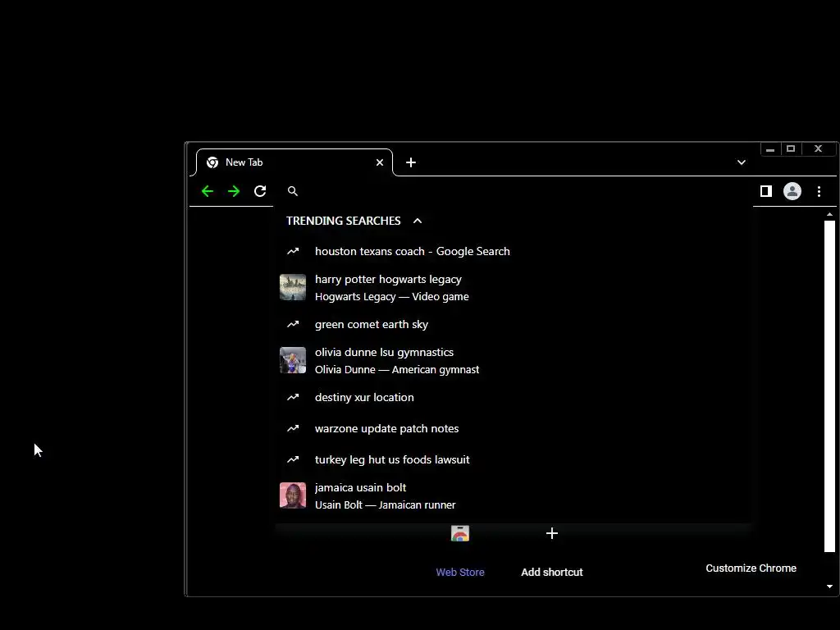The width and height of the screenshot is (840, 630).
Task: Collapse the Trending Searches section
Action: [418, 221]
